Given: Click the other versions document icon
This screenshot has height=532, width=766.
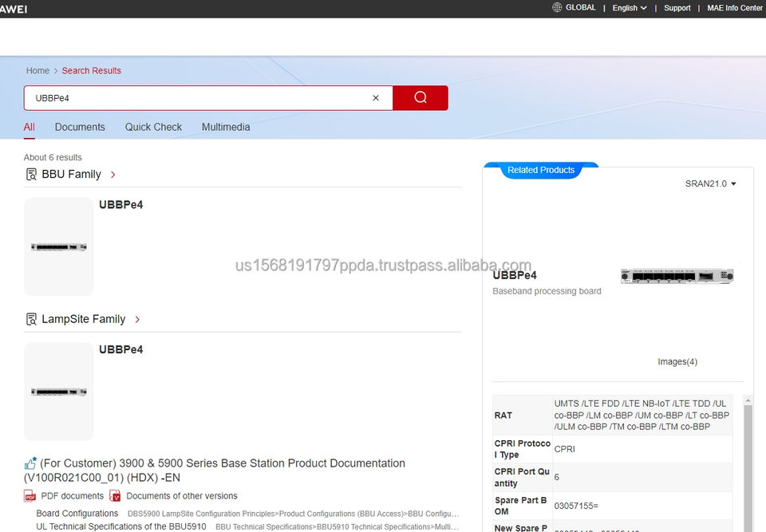Looking at the screenshot, I should coord(115,496).
